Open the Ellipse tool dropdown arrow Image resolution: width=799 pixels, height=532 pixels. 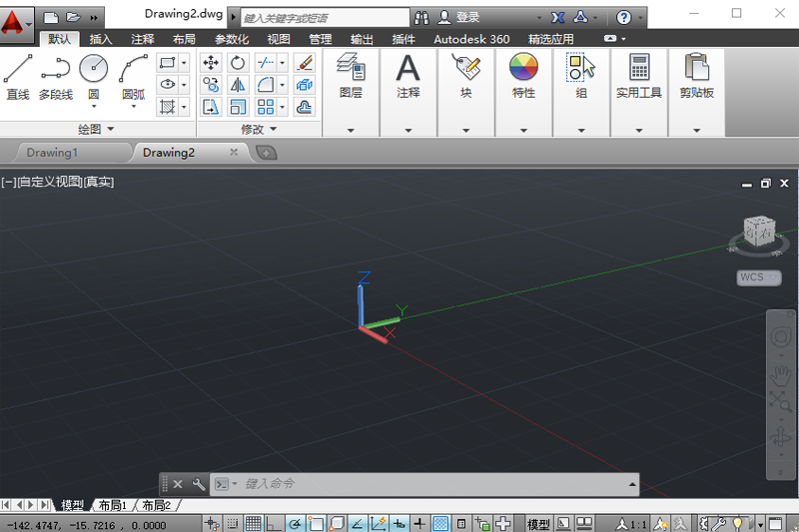(184, 85)
